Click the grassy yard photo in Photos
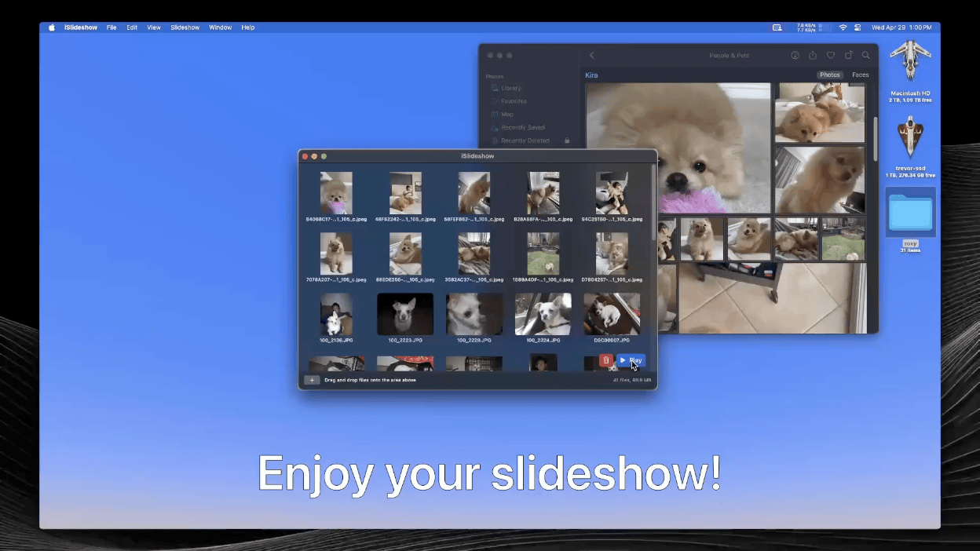 pos(843,239)
